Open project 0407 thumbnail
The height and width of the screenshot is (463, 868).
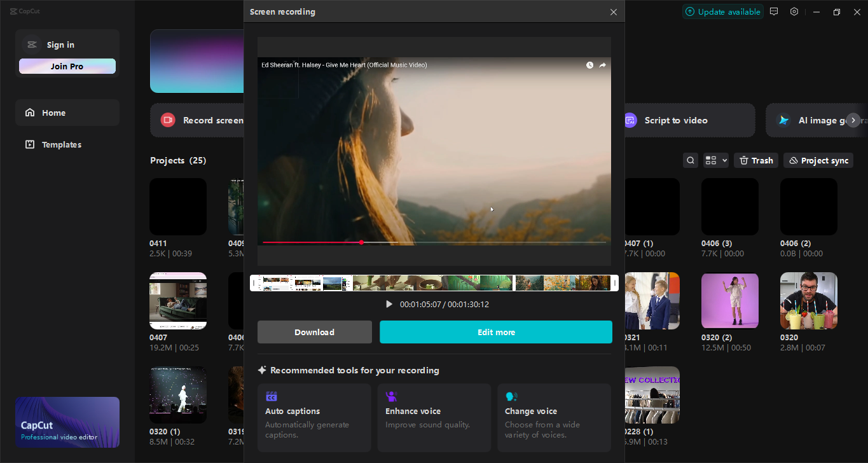[x=178, y=301]
